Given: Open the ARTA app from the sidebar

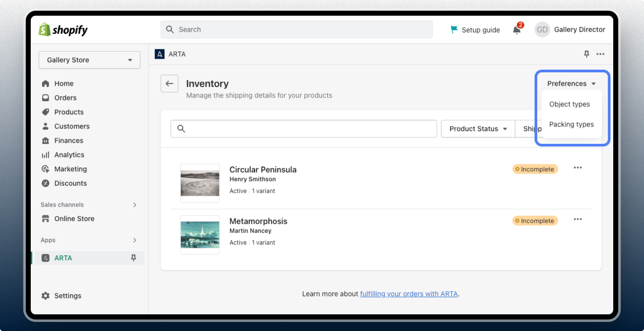Looking at the screenshot, I should click(63, 258).
